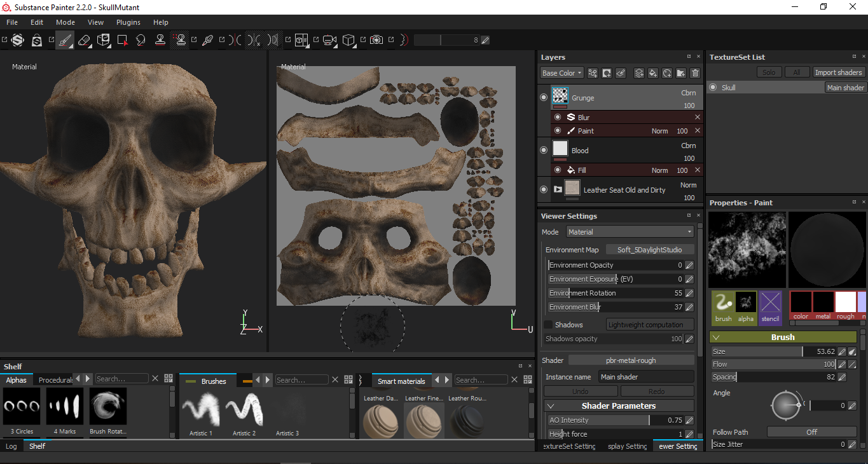
Task: Activate the Smudge tool
Action: [x=141, y=40]
